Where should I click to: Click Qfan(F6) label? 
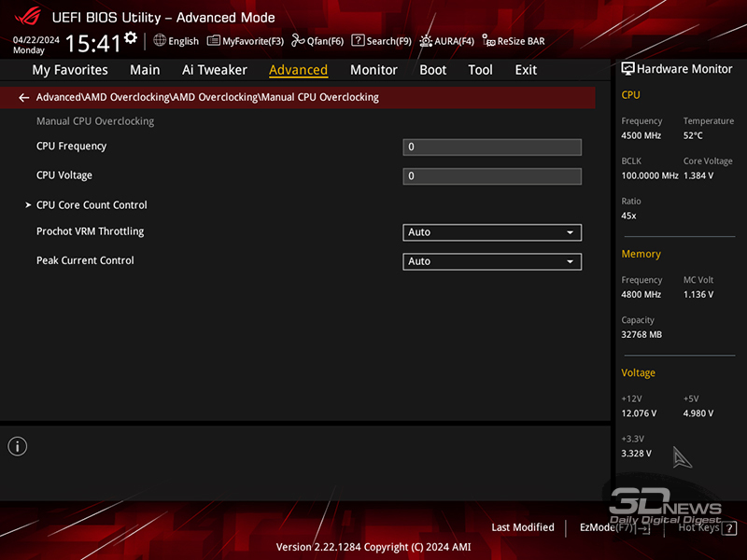325,41
